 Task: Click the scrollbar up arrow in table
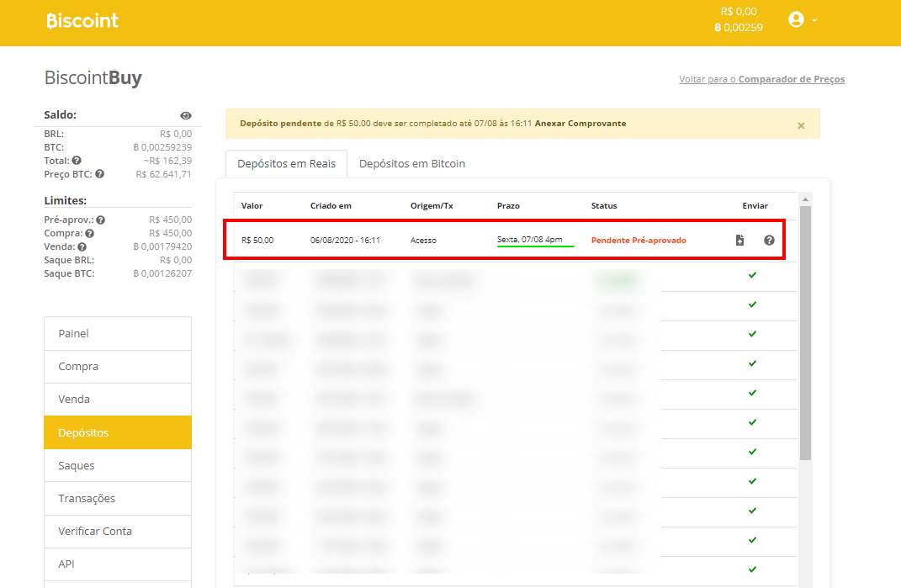[x=805, y=199]
